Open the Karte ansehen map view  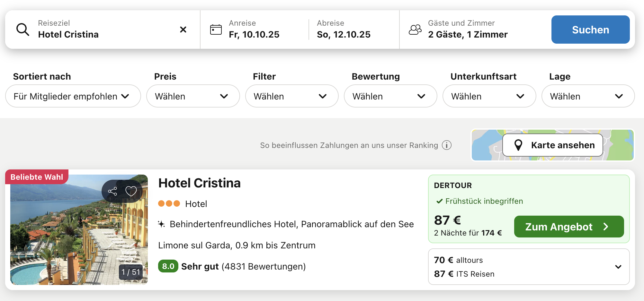pyautogui.click(x=553, y=145)
